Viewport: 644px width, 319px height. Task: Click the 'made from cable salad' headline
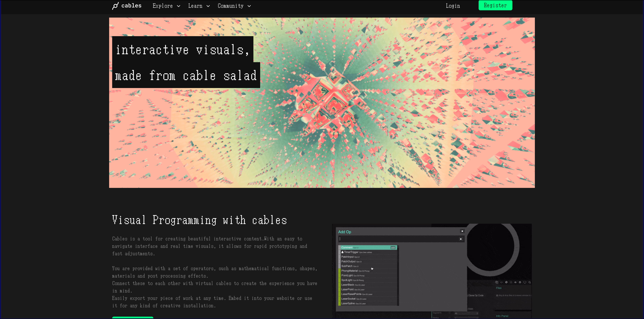click(x=186, y=75)
